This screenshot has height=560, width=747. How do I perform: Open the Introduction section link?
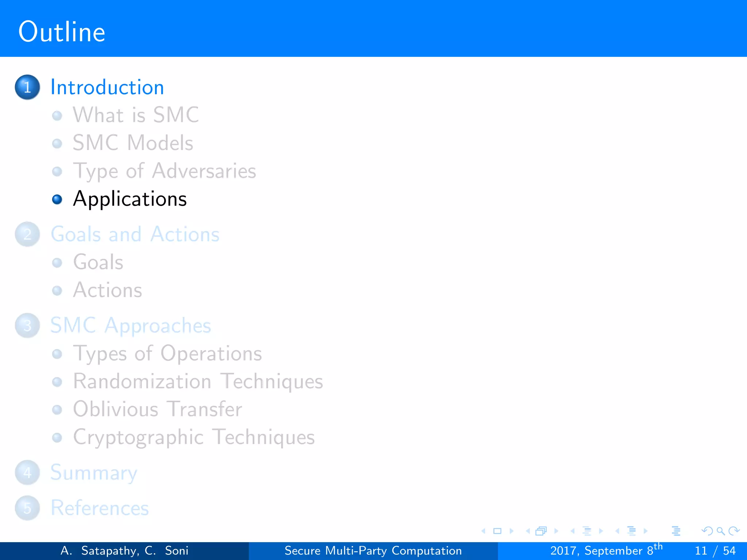click(107, 87)
